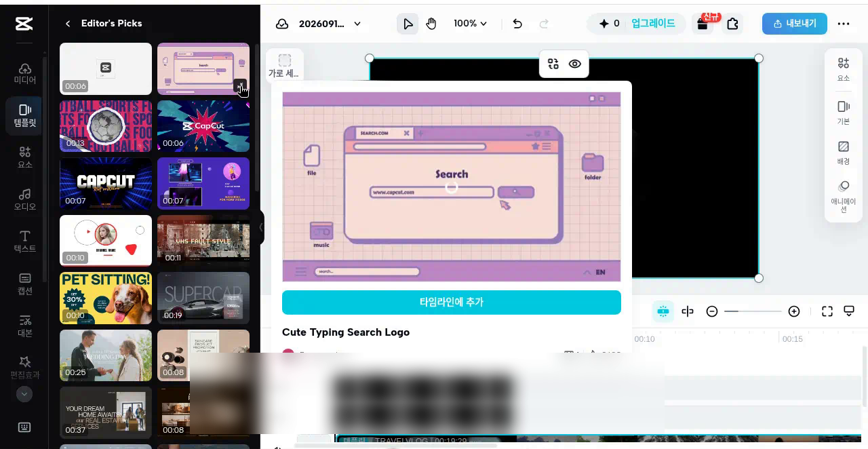868x449 pixels.
Task: Select the PET SITTING template thumbnail
Action: coord(106,298)
